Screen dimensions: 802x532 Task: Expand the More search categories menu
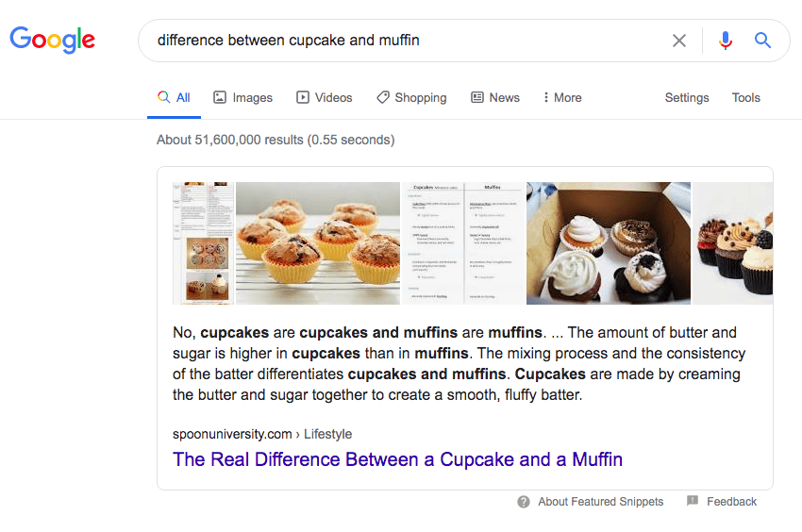(562, 97)
